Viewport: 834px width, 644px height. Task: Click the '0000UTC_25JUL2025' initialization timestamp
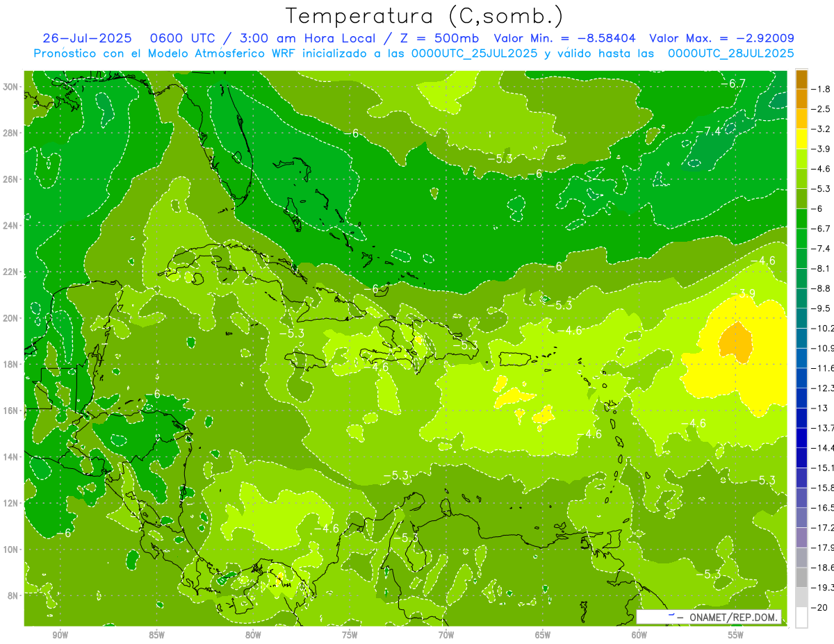pos(475,53)
